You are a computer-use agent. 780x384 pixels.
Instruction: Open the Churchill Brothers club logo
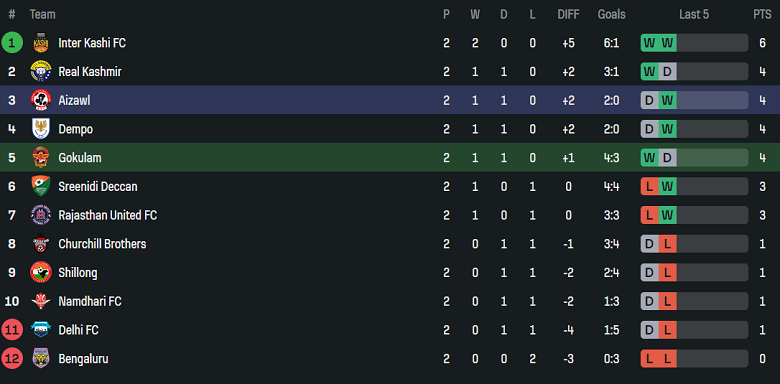click(41, 244)
